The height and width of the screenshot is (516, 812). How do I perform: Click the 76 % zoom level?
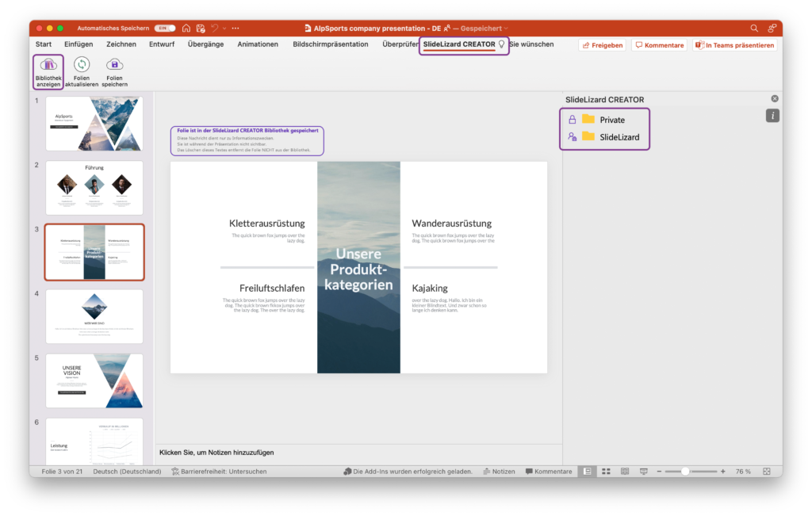(x=743, y=472)
